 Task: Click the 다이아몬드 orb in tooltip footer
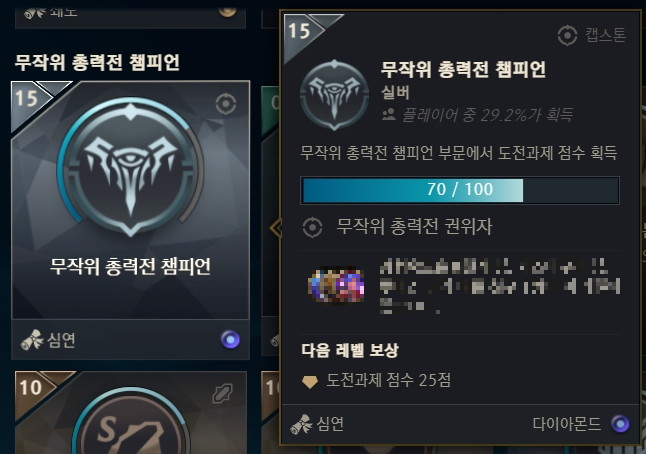pyautogui.click(x=620, y=424)
